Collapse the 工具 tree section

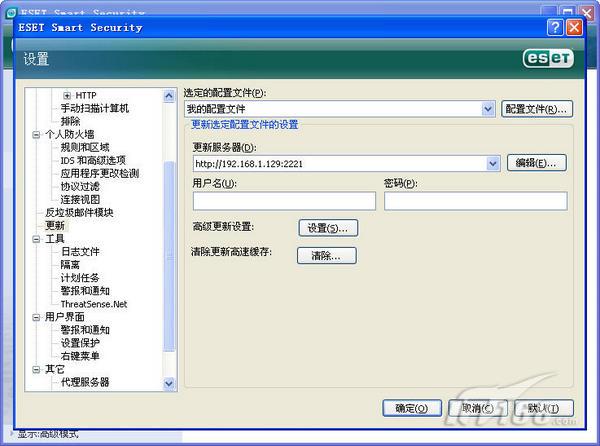point(37,239)
